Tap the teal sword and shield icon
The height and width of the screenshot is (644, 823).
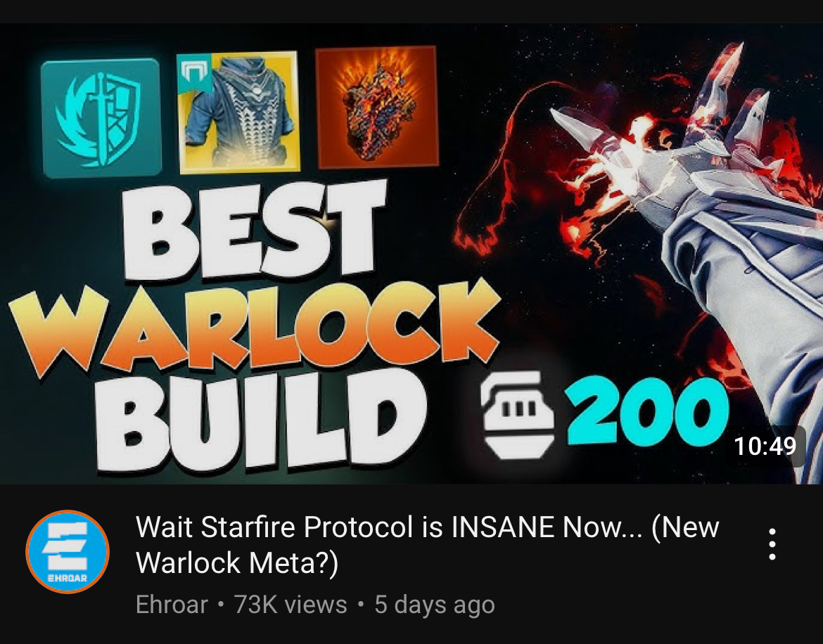pyautogui.click(x=101, y=118)
